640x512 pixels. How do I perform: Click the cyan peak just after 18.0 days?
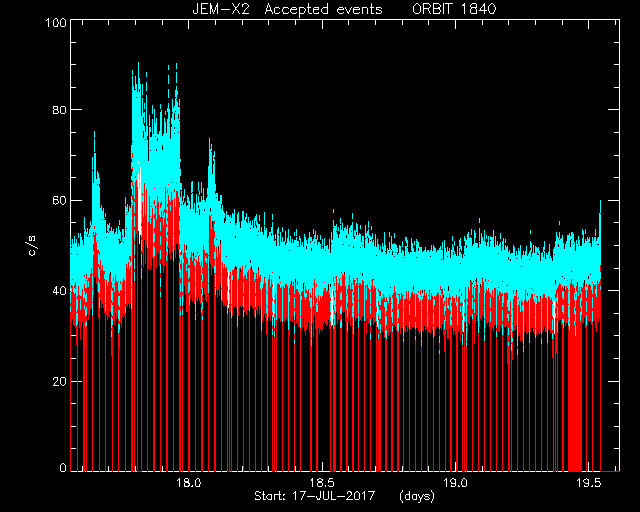211,163
